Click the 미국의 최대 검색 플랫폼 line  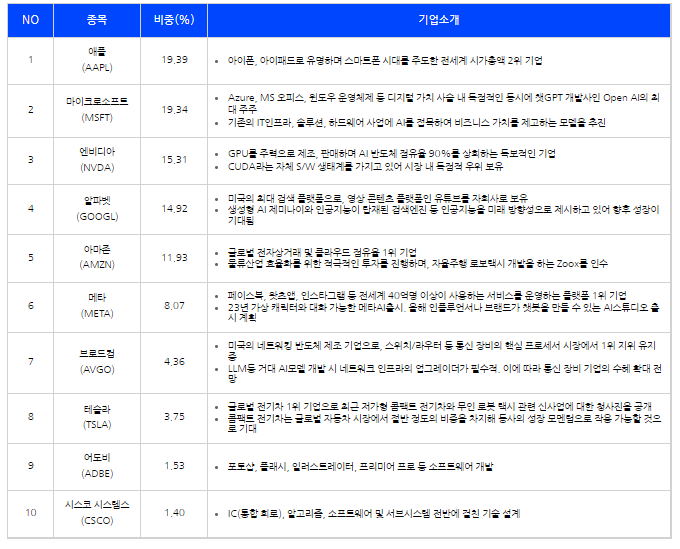(x=378, y=199)
